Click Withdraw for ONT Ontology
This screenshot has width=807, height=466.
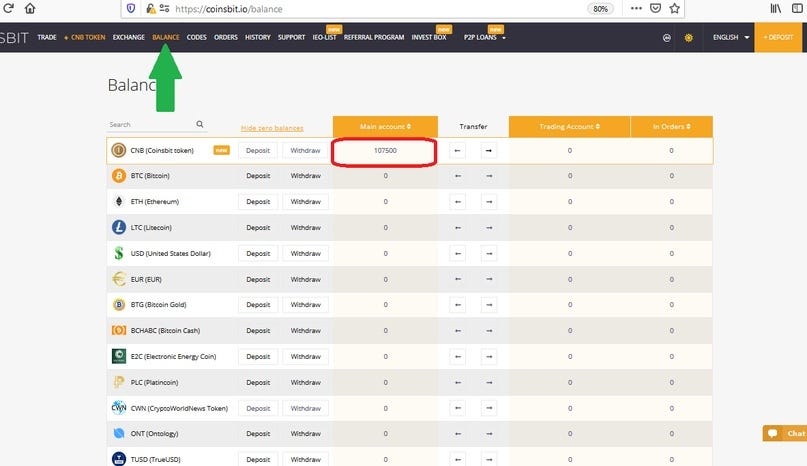click(306, 434)
